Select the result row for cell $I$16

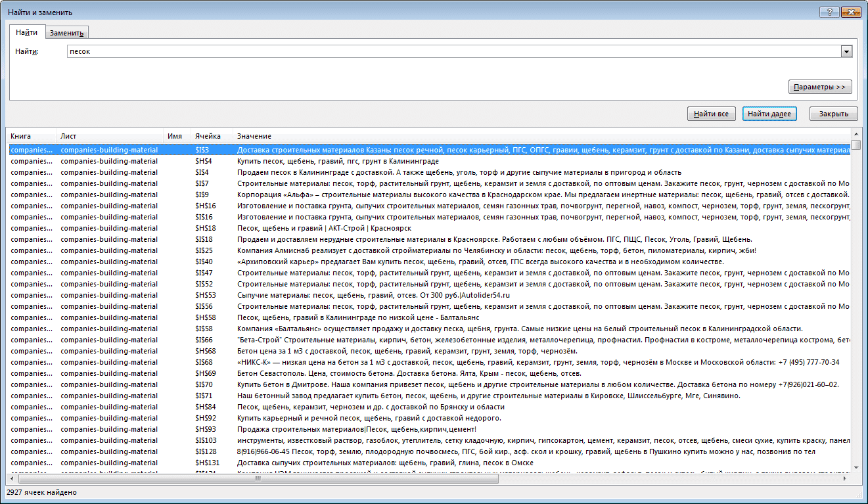428,217
